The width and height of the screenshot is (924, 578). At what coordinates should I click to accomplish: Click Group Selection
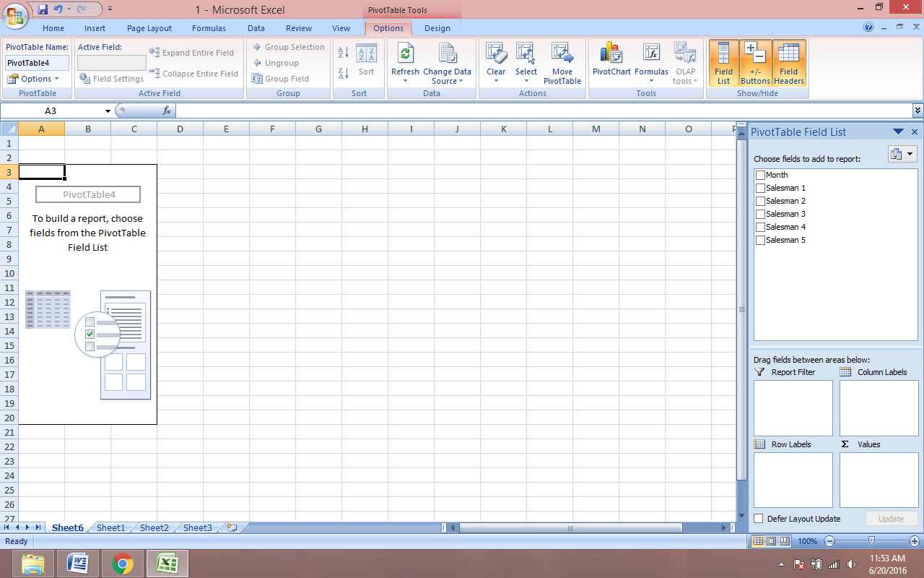[x=288, y=47]
